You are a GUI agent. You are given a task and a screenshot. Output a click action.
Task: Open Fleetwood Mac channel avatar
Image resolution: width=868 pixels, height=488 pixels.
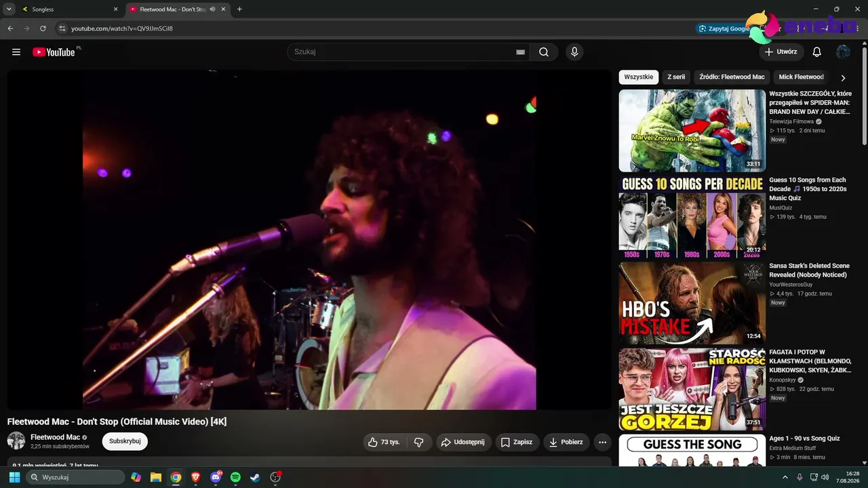click(x=16, y=441)
